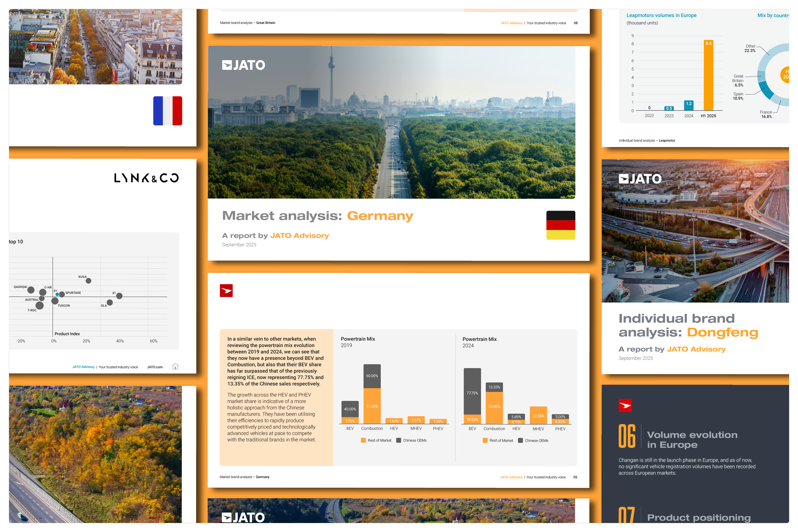Click the French flag icon
Screen dimensions: 798x532
click(168, 111)
